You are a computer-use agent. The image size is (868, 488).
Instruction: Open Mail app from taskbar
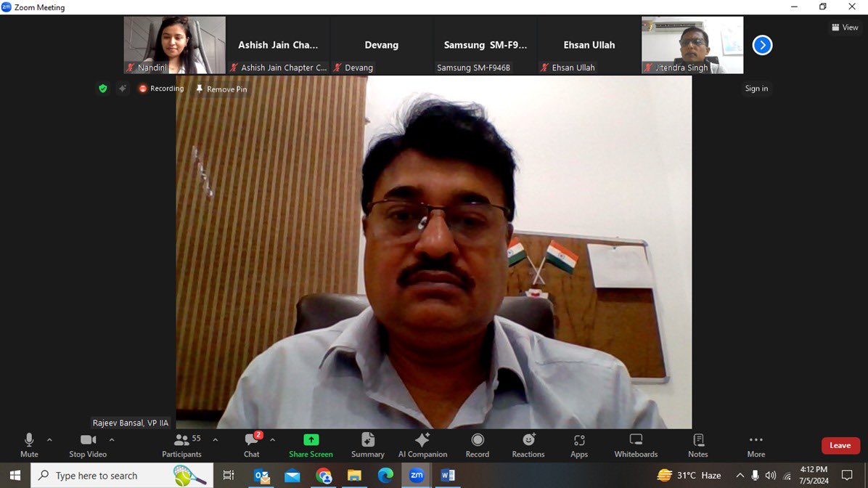tap(292, 475)
